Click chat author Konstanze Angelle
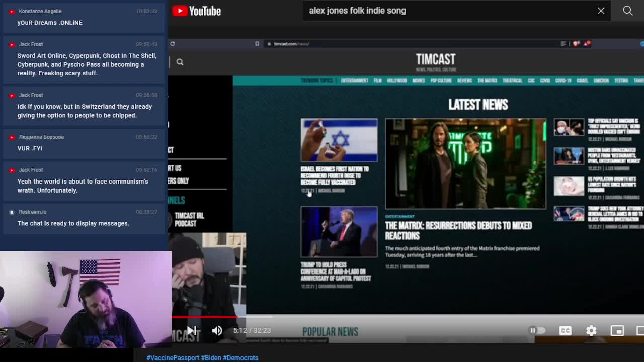 40,11
